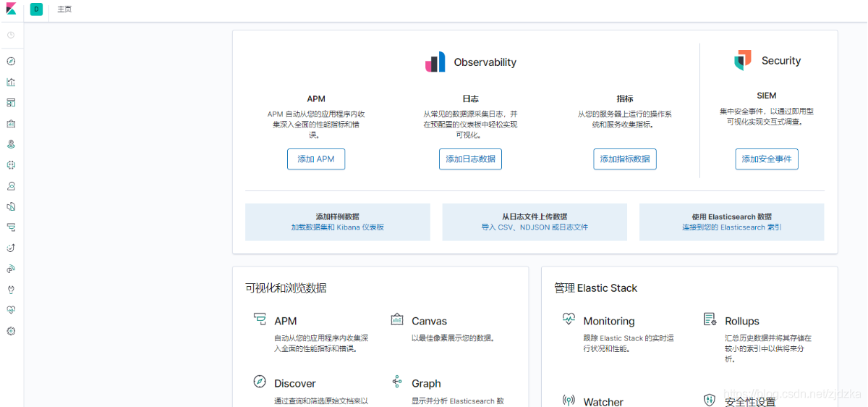Viewport: 868px width, 407px height.
Task: Click the Discover compass icon in visualize section
Action: click(x=260, y=382)
